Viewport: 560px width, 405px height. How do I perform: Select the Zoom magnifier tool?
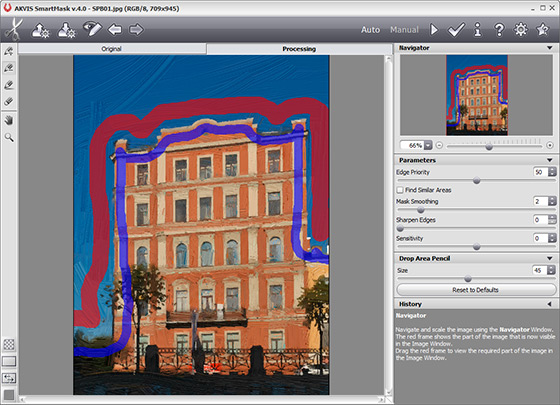click(x=9, y=137)
